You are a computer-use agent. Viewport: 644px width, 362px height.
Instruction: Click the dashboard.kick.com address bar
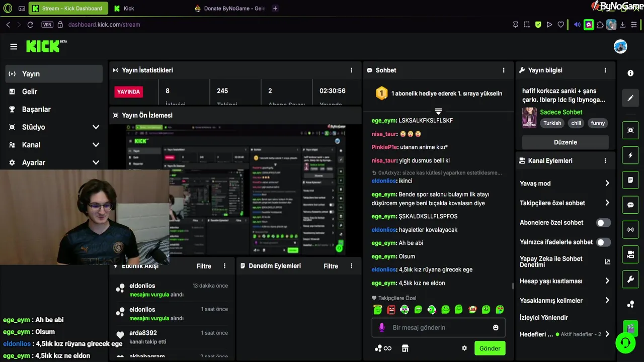104,25
